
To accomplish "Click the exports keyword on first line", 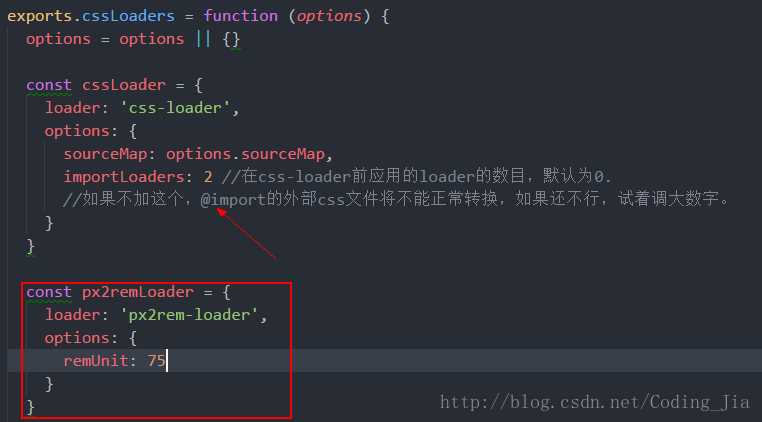I will [39, 16].
